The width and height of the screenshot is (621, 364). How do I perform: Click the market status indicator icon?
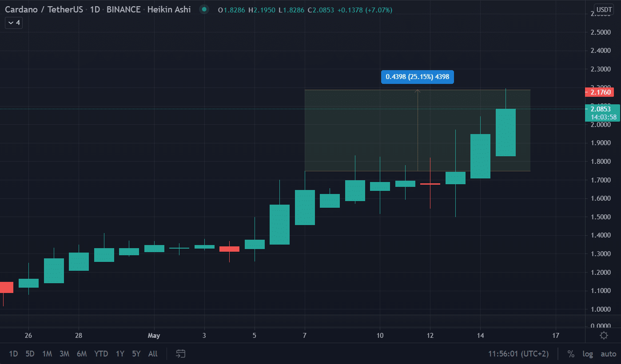click(x=204, y=9)
